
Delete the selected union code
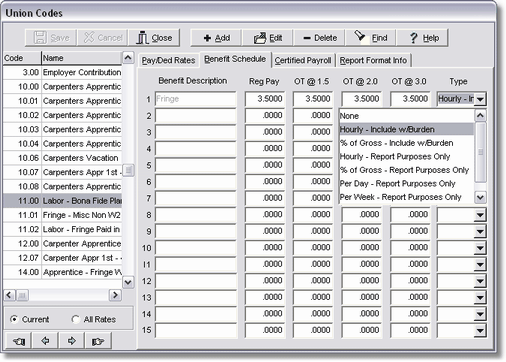[320, 38]
